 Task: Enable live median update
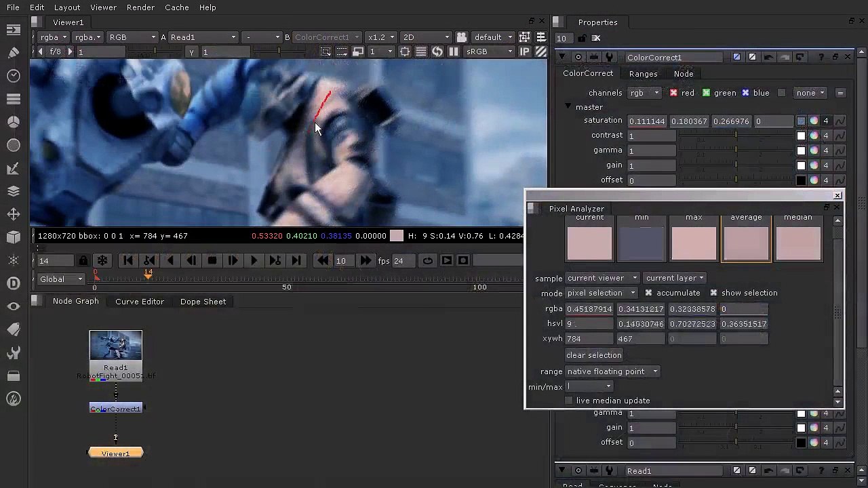(x=568, y=401)
